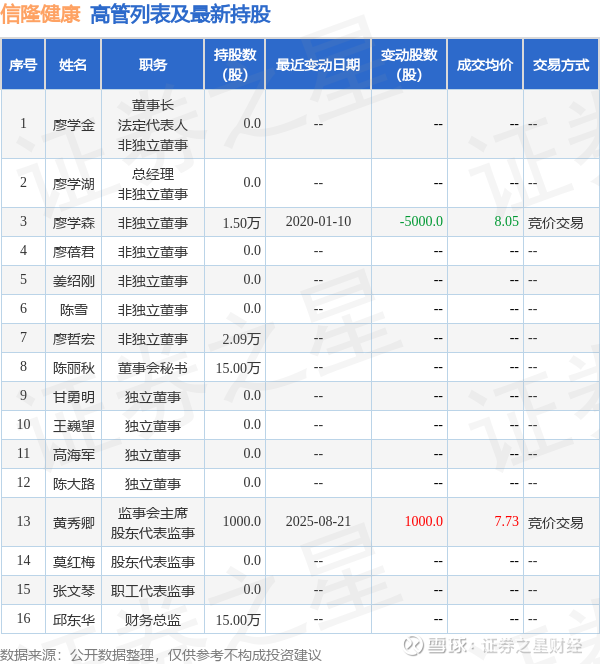Click the name 廖哲宏
600x664 pixels.
[x=73, y=339]
